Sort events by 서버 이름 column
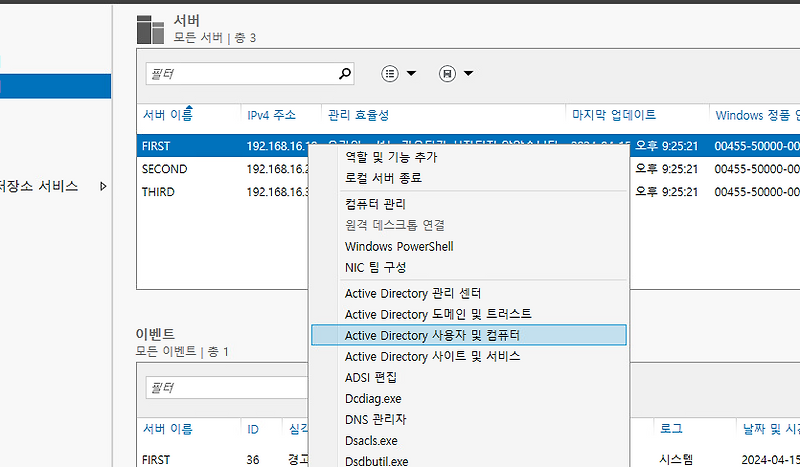This screenshot has width=800, height=467. tap(167, 429)
